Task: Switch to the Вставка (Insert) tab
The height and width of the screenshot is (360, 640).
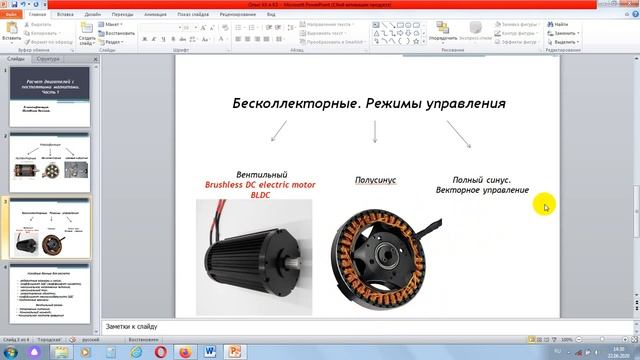Action: coord(65,14)
